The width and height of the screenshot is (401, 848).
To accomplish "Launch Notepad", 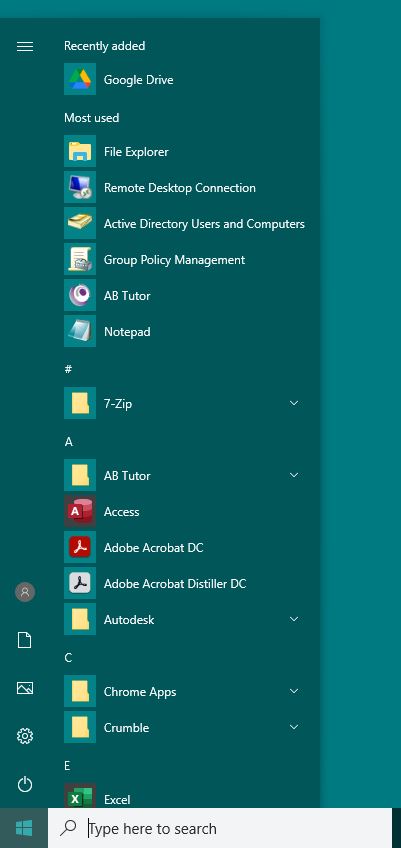I will pyautogui.click(x=184, y=332).
